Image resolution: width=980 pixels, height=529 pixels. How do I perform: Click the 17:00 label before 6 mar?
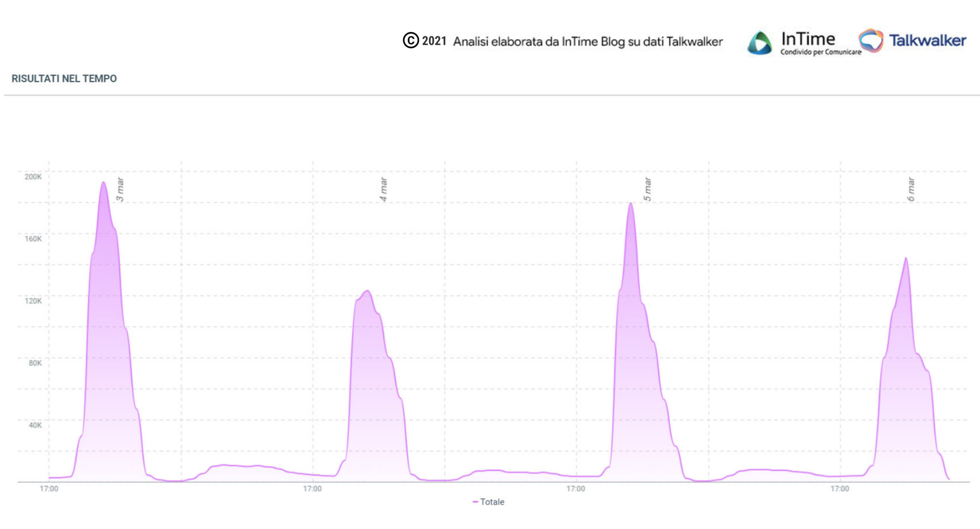840,488
